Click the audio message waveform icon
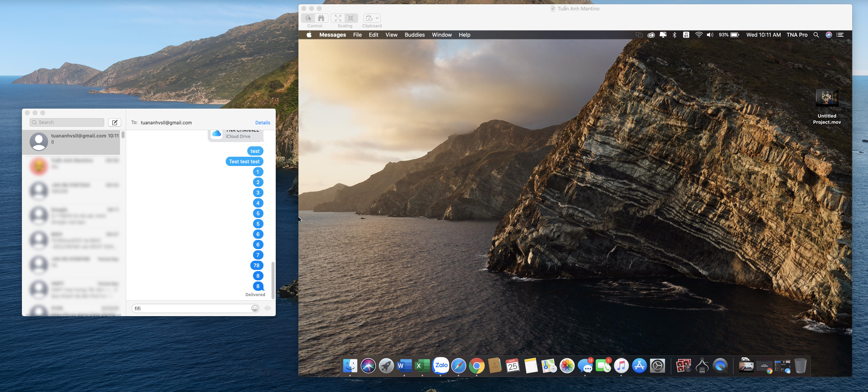This screenshot has height=392, width=868. point(267,308)
